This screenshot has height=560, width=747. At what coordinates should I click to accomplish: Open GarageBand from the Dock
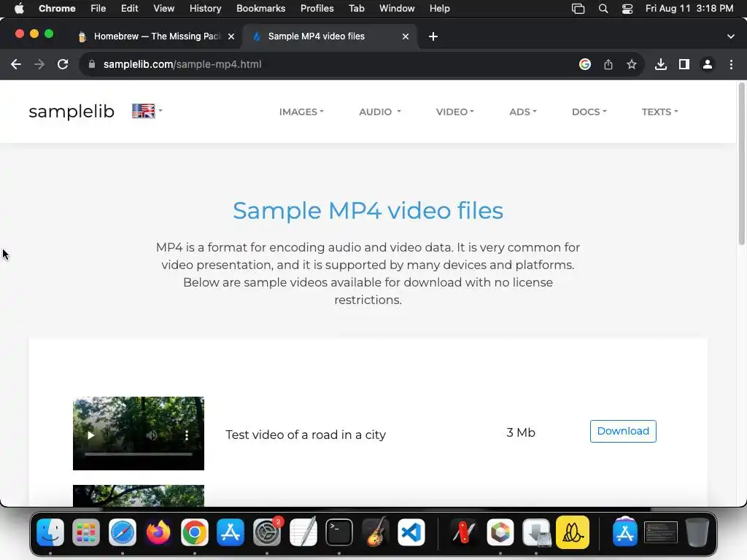(x=375, y=532)
